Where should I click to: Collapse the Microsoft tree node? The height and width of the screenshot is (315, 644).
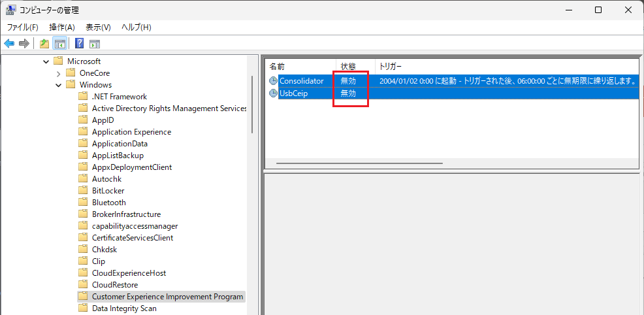click(46, 61)
